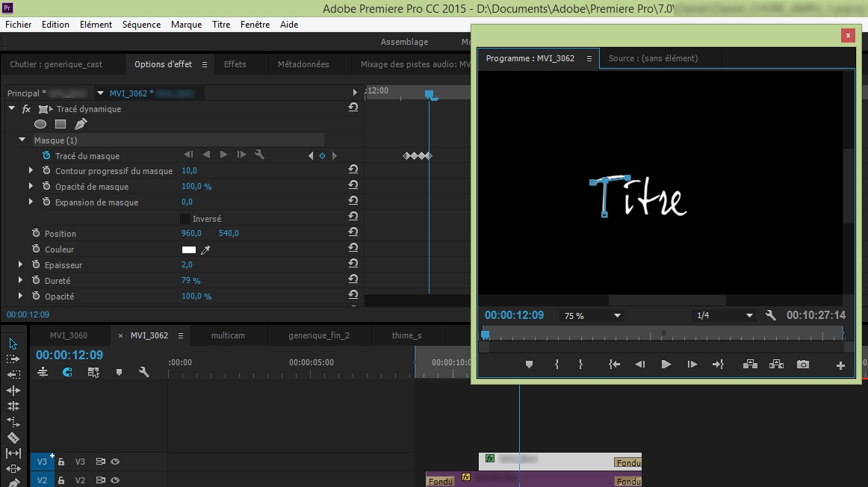The width and height of the screenshot is (868, 487).
Task: Open the Fichier menu
Action: click(18, 25)
